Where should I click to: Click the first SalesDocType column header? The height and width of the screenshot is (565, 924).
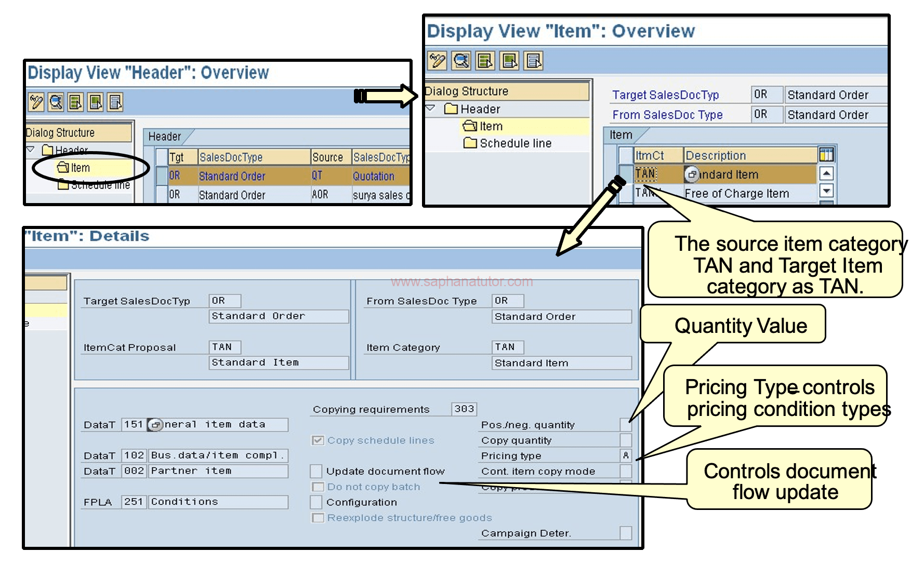click(x=254, y=157)
